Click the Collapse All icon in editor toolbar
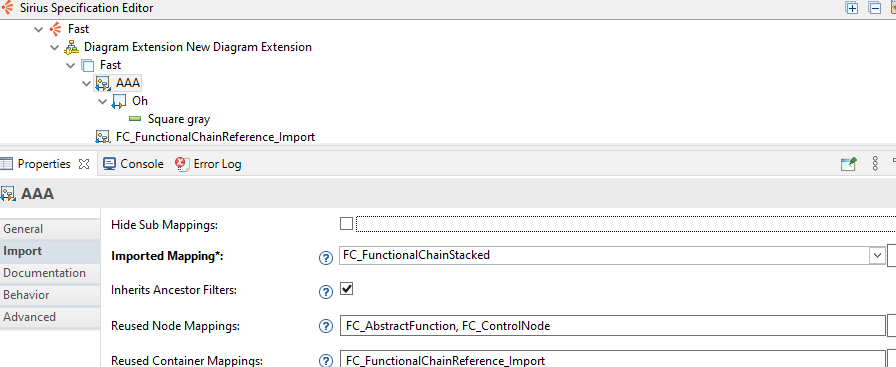This screenshot has height=367, width=896. [x=874, y=8]
